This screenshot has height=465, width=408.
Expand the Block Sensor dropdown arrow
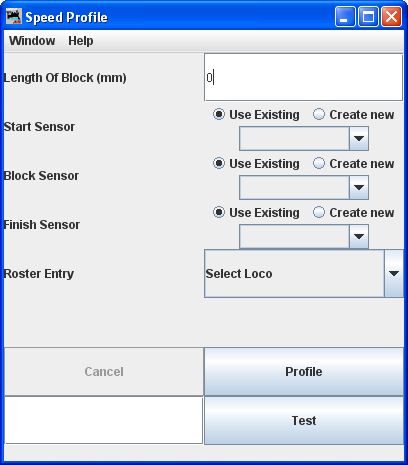tap(359, 187)
